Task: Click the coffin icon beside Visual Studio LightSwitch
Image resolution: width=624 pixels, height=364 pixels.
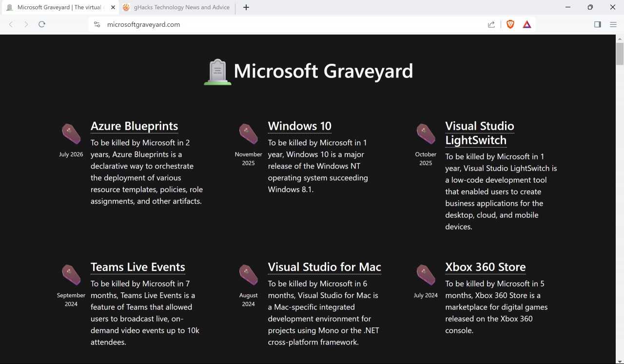Action: pyautogui.click(x=426, y=134)
